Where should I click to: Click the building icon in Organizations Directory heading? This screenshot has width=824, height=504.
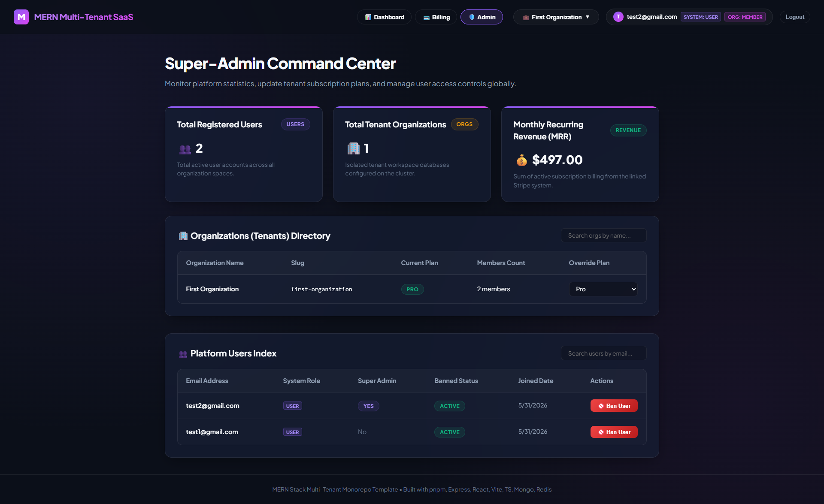pos(183,236)
